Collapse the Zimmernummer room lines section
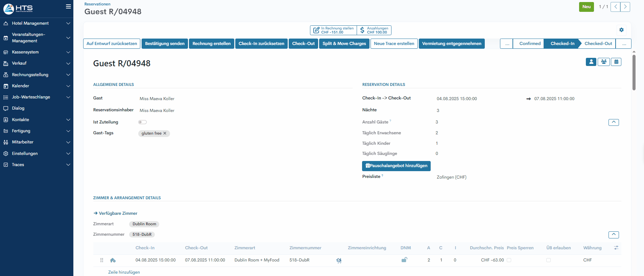 (613, 234)
